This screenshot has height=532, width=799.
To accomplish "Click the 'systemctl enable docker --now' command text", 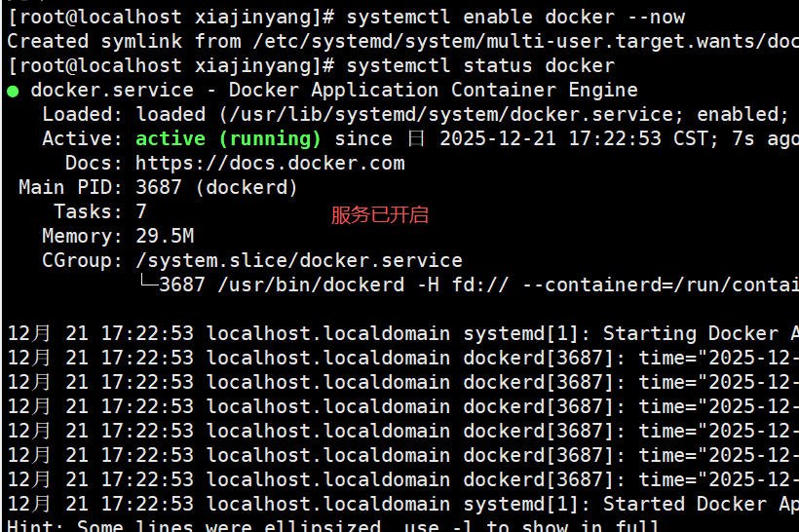I will click(x=515, y=17).
